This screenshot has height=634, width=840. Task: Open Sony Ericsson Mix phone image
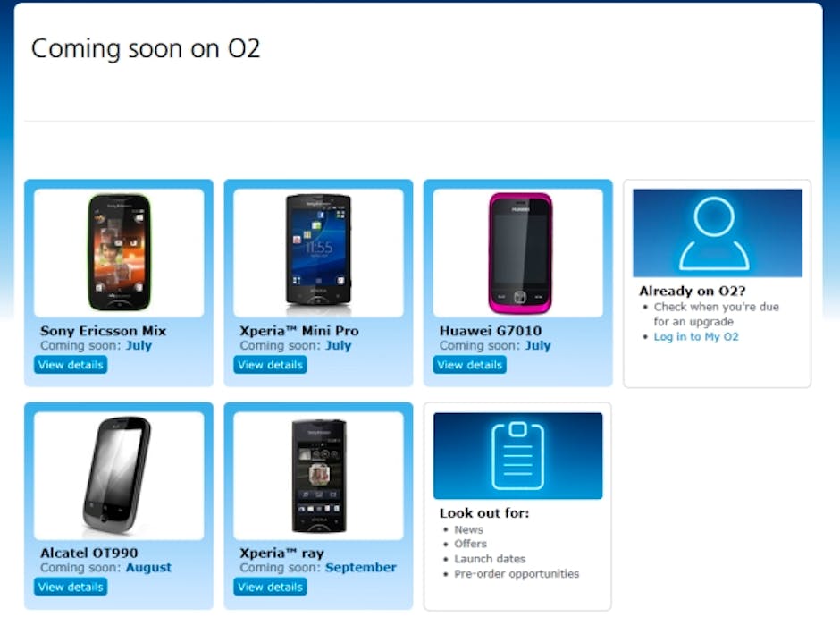click(119, 252)
